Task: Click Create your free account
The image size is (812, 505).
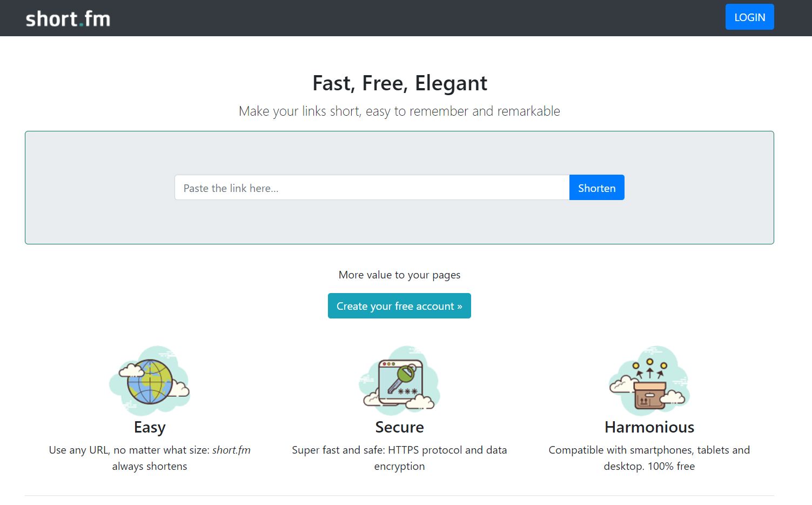Action: [x=399, y=305]
